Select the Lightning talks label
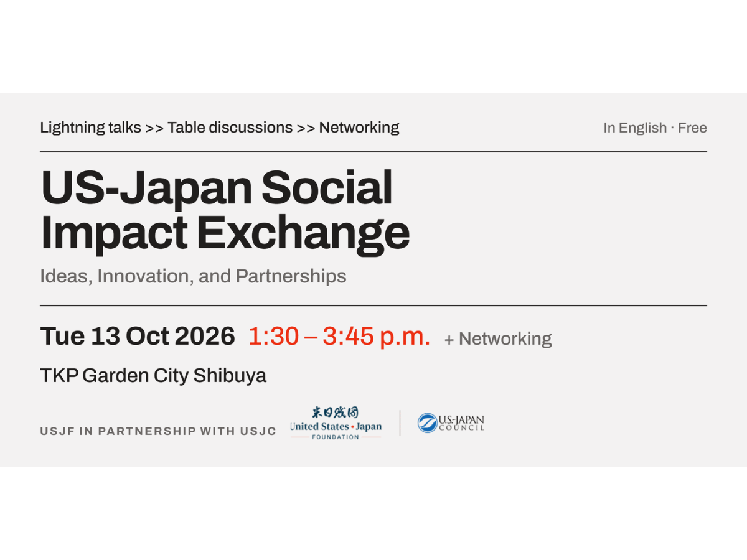The image size is (747, 560). pos(91,128)
